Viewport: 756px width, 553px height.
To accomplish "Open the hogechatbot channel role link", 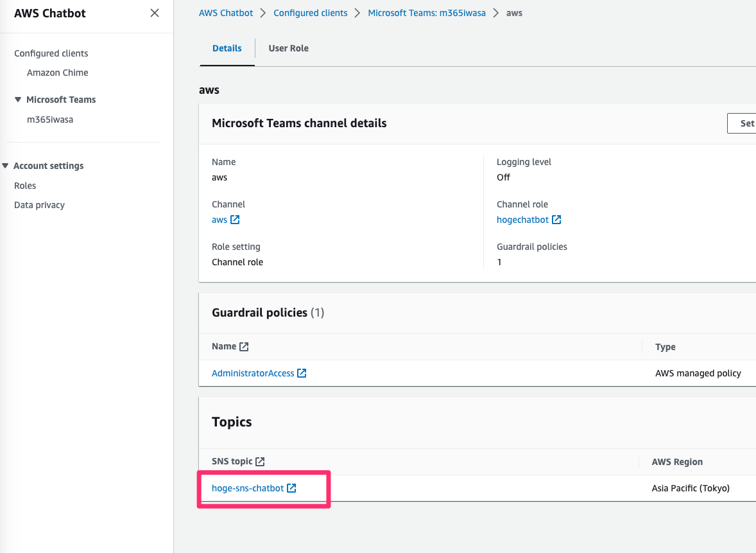I will [522, 220].
